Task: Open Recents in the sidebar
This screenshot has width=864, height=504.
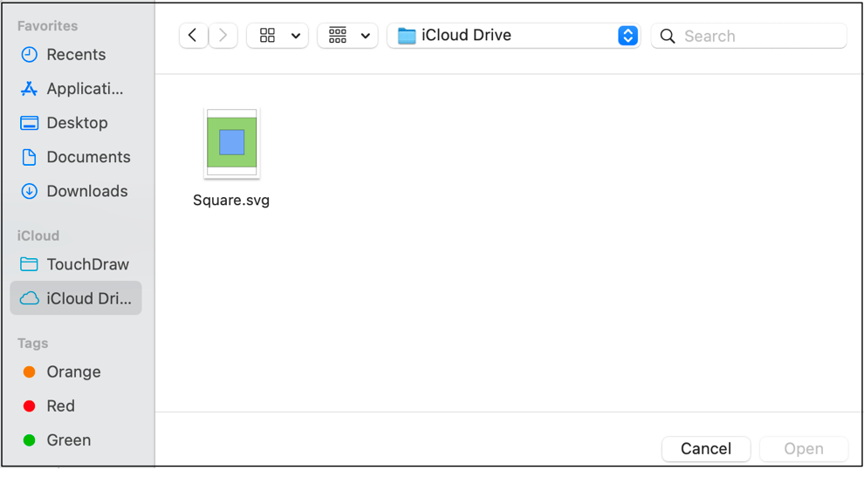Action: point(76,55)
